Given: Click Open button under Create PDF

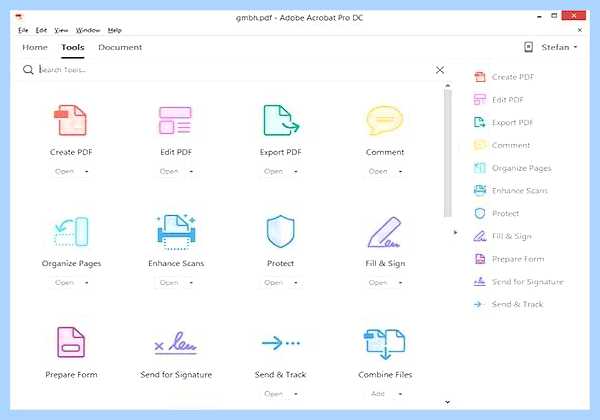Looking at the screenshot, I should (64, 171).
